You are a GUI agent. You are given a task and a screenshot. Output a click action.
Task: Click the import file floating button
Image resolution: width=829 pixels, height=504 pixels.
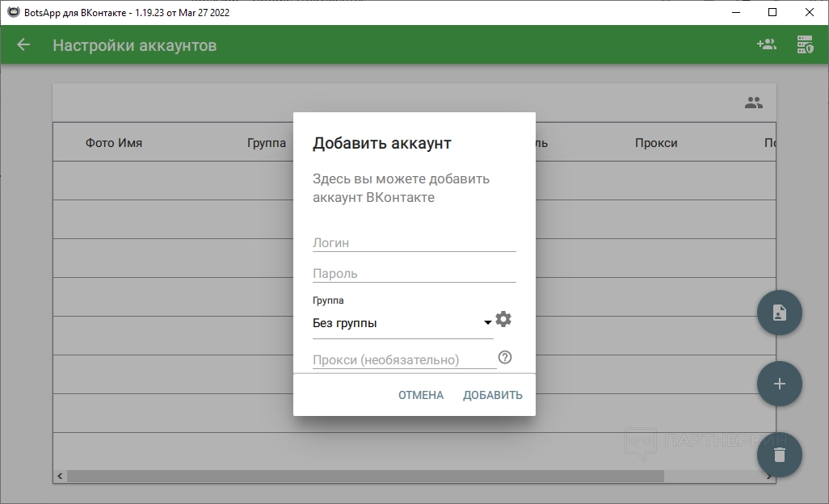[x=779, y=313]
